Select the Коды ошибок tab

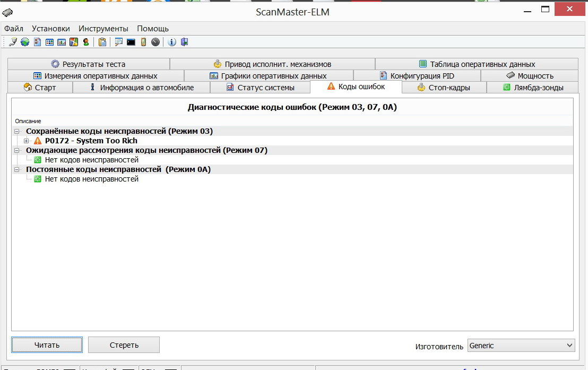[356, 87]
